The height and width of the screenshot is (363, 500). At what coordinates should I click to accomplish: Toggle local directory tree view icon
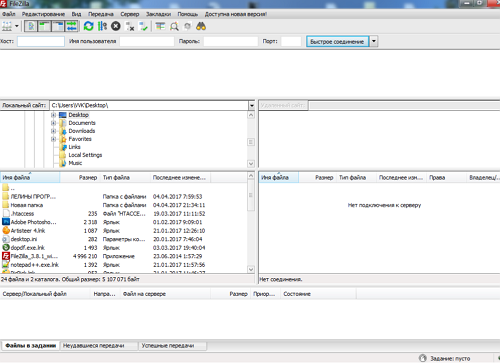[x=44, y=26]
